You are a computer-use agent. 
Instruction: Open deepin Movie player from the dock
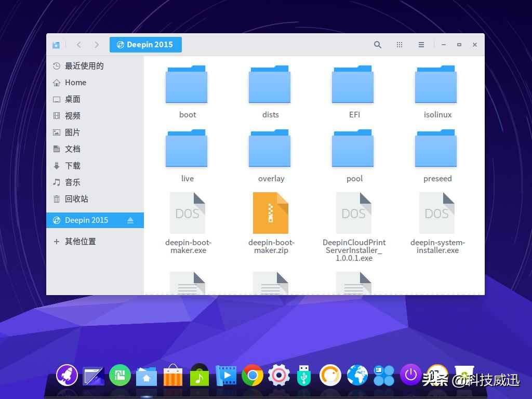[226, 375]
